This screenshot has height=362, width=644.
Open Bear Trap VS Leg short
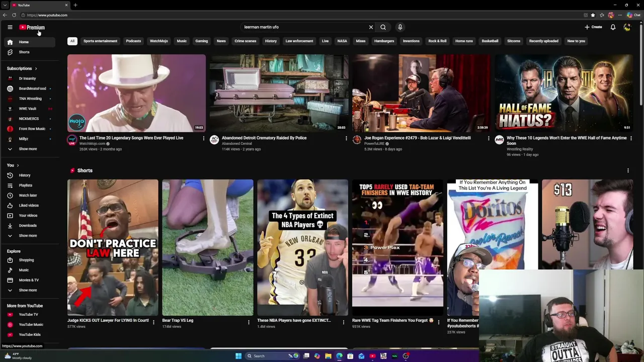click(x=207, y=247)
